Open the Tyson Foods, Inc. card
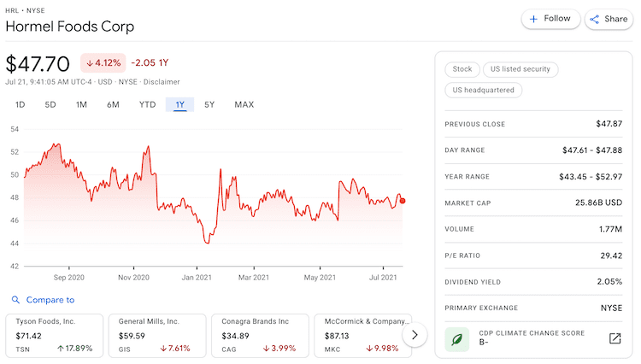Image resolution: width=641 pixels, height=364 pixels. click(x=55, y=336)
